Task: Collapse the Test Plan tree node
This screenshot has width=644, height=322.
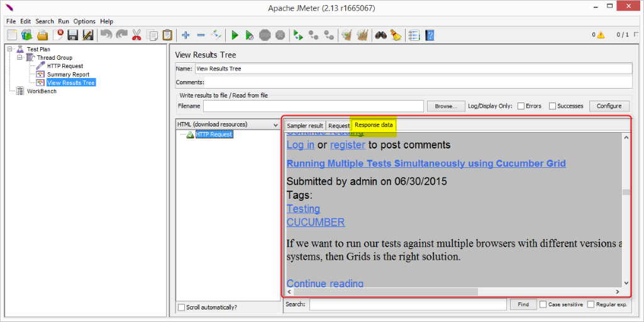Action: point(10,49)
